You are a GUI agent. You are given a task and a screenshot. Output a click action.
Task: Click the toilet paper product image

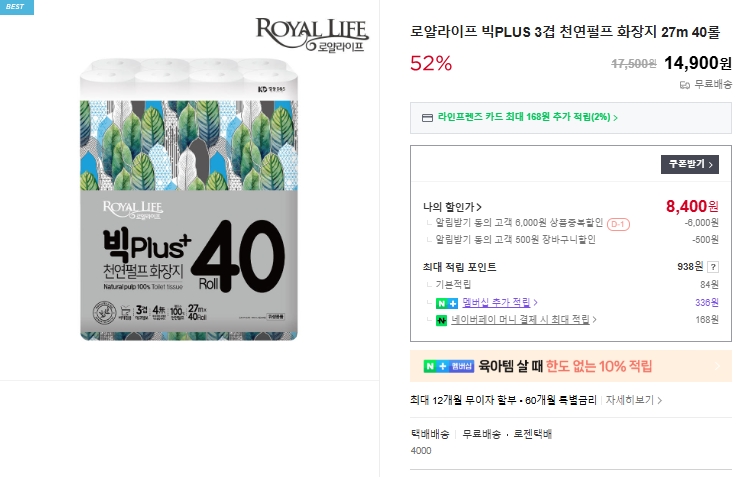tap(189, 199)
